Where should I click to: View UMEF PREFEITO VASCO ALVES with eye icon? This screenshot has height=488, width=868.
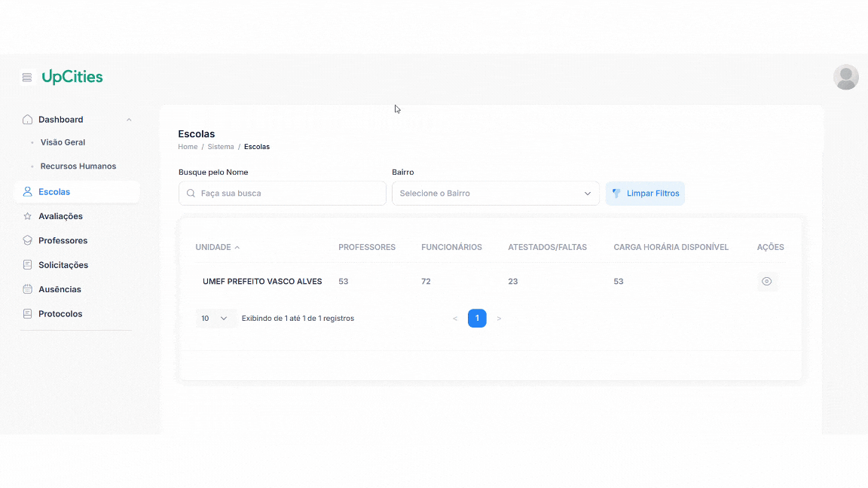[767, 282]
